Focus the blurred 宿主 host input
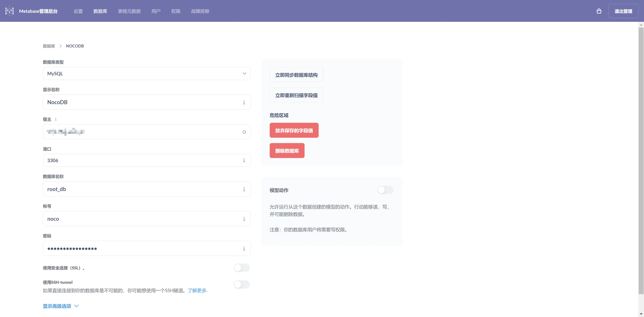The height and width of the screenshot is (317, 644). click(x=147, y=132)
